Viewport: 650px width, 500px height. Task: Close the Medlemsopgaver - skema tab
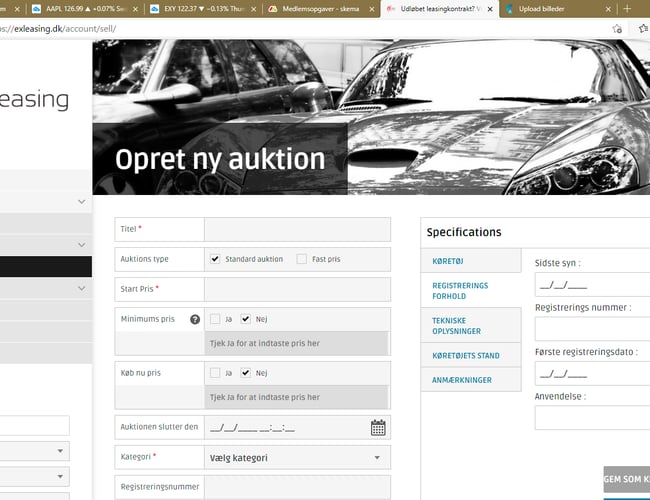(371, 9)
